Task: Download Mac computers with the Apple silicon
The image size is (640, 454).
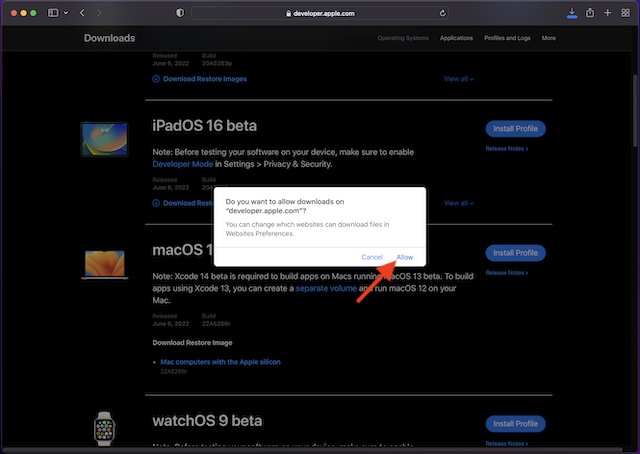Action: (220, 362)
